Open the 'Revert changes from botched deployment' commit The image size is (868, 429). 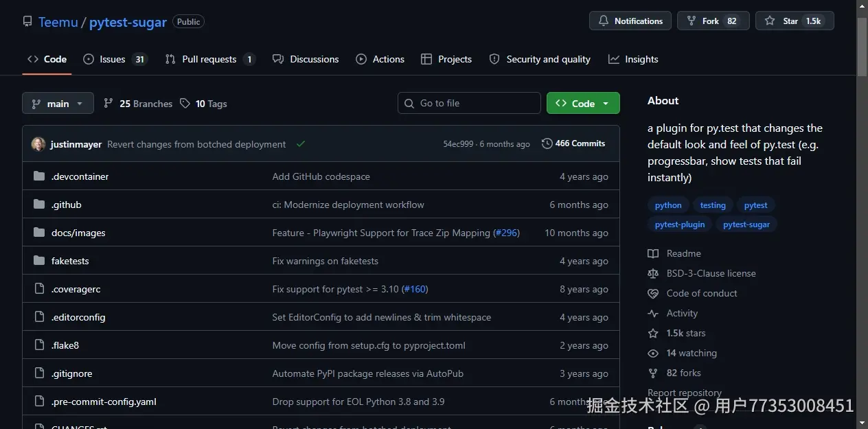coord(196,144)
